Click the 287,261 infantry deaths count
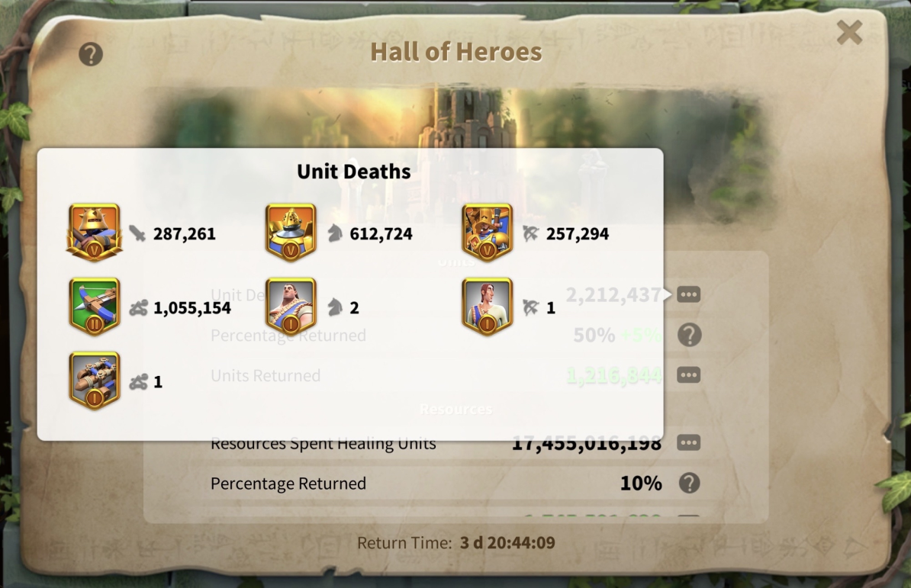 [x=184, y=234]
